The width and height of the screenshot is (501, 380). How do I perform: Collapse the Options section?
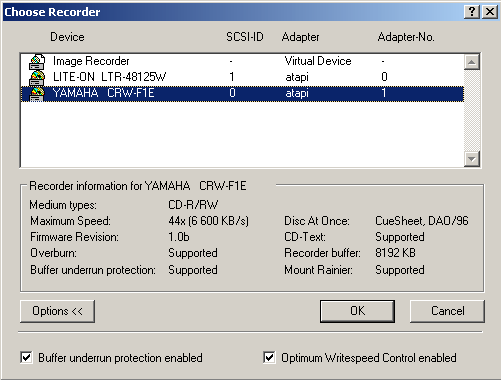[57, 311]
